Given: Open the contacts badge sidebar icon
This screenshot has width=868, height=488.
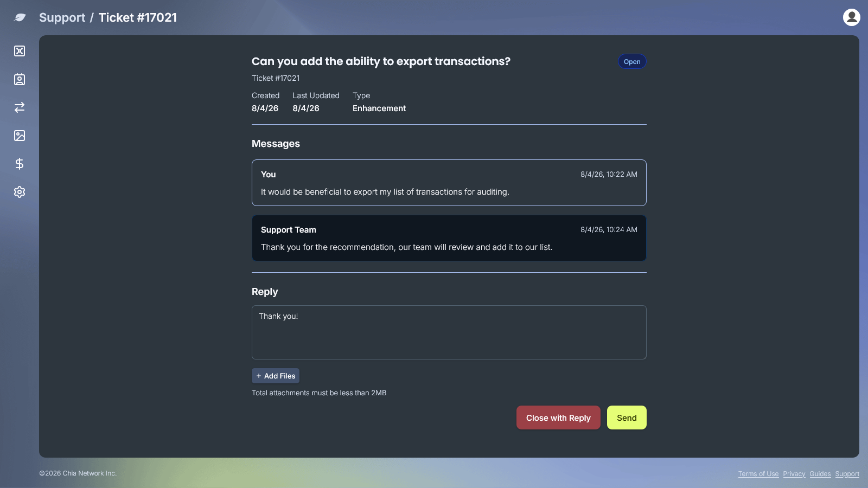Looking at the screenshot, I should click(x=20, y=79).
